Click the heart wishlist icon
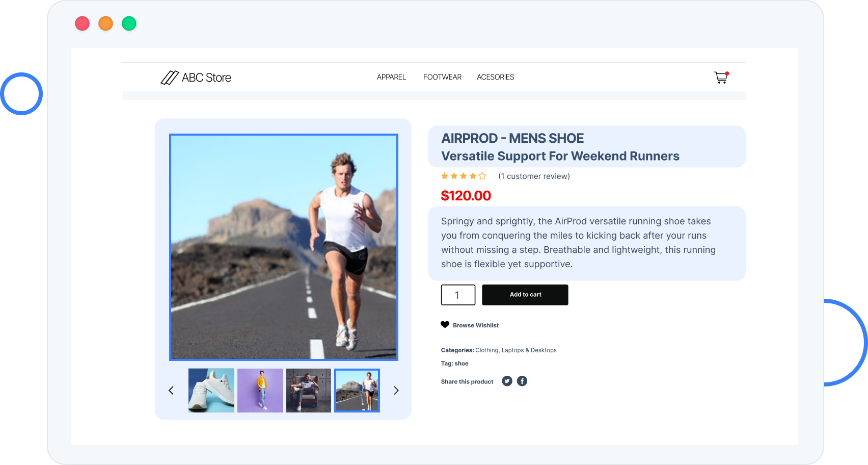The width and height of the screenshot is (868, 465). point(445,325)
